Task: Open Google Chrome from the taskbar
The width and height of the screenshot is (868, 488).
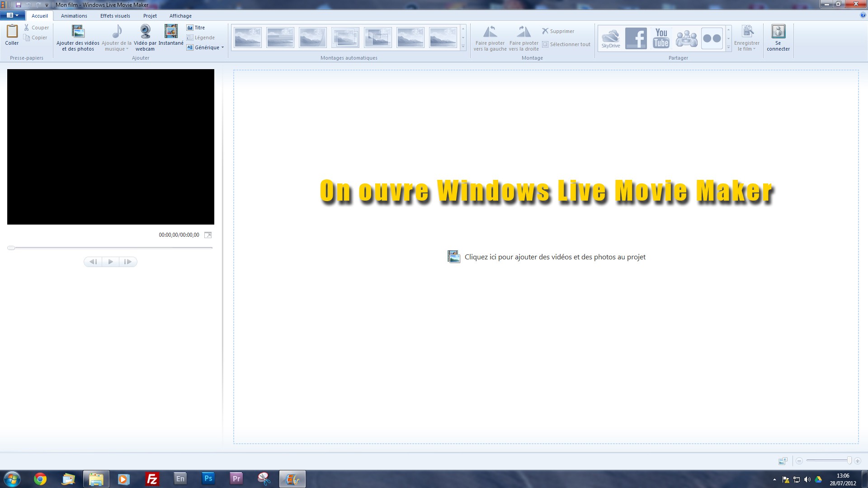Action: [x=40, y=479]
